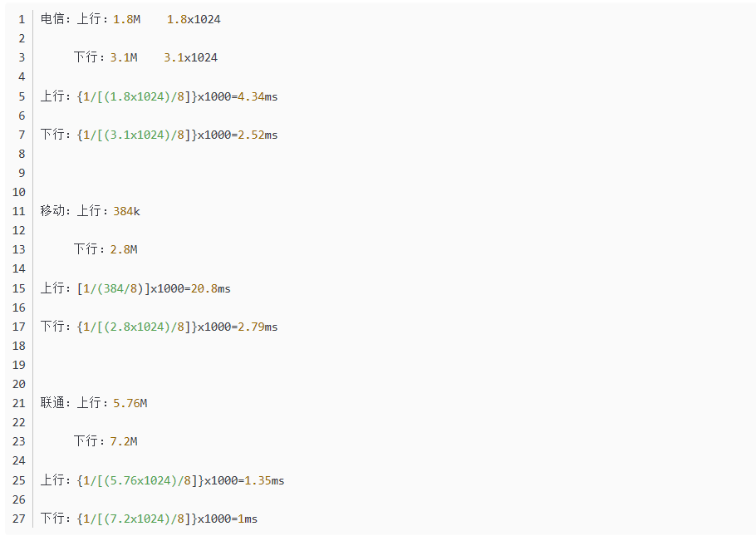Click the 1.35ms result value
The image size is (756, 536).
click(x=264, y=480)
